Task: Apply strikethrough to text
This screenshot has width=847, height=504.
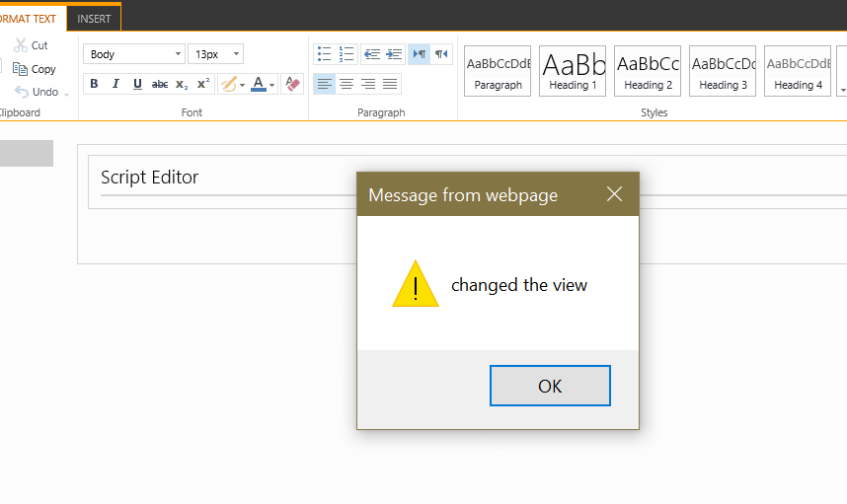Action: pyautogui.click(x=160, y=84)
